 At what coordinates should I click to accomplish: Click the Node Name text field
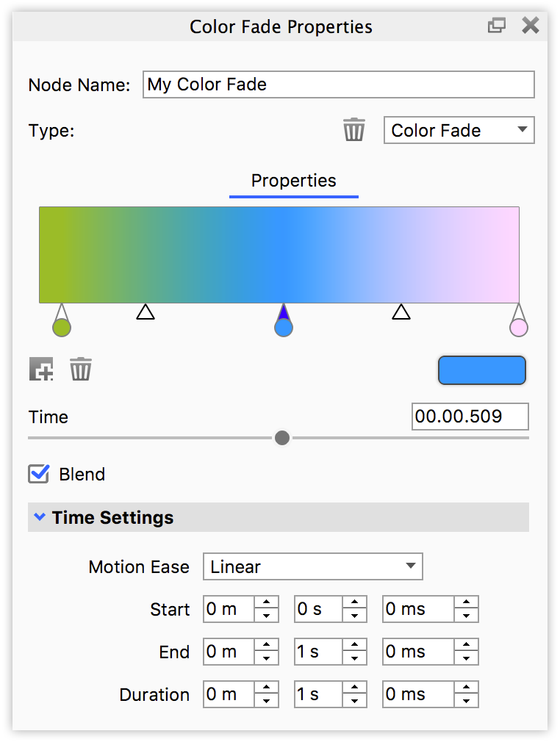point(338,84)
